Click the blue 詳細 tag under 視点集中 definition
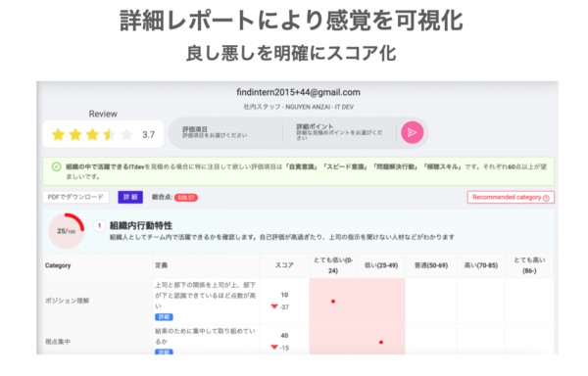 [164, 352]
